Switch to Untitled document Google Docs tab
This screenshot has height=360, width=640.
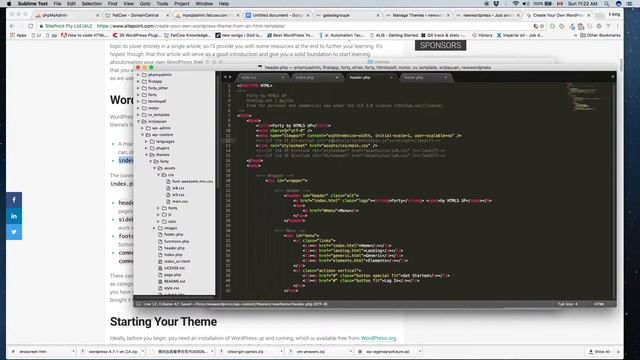277,15
